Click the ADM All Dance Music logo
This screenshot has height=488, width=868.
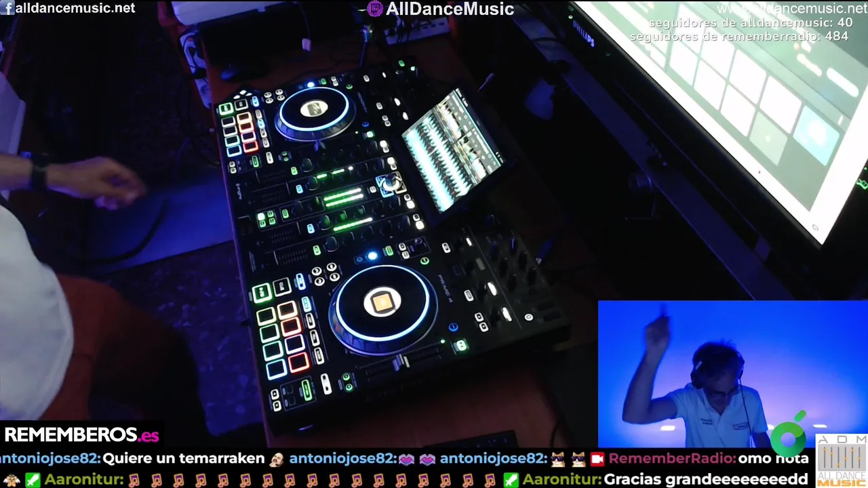tap(841, 460)
